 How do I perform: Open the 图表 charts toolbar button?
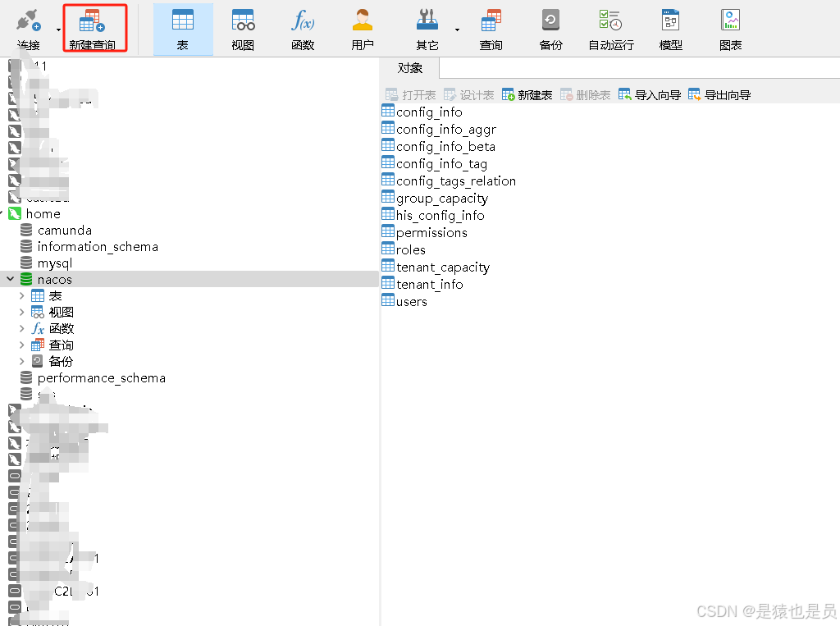coord(731,29)
